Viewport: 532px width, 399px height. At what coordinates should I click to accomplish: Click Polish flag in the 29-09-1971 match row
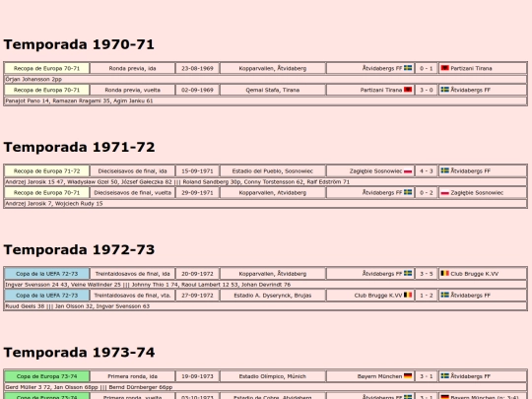point(444,192)
